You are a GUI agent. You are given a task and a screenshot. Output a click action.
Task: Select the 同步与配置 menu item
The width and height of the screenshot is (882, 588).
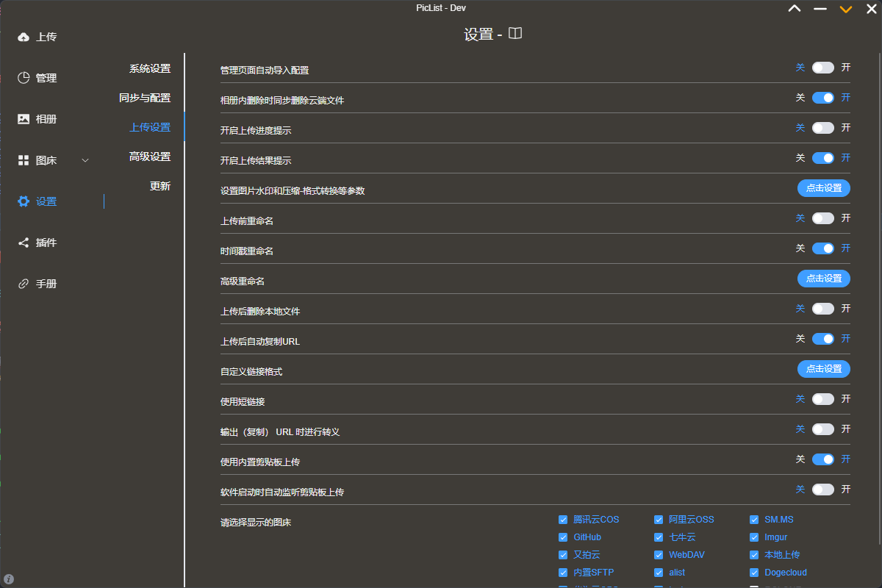(x=144, y=97)
